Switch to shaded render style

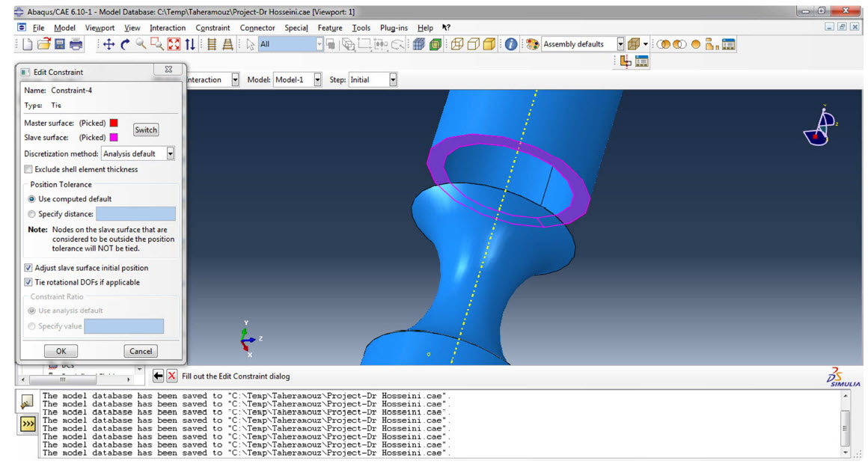(489, 44)
